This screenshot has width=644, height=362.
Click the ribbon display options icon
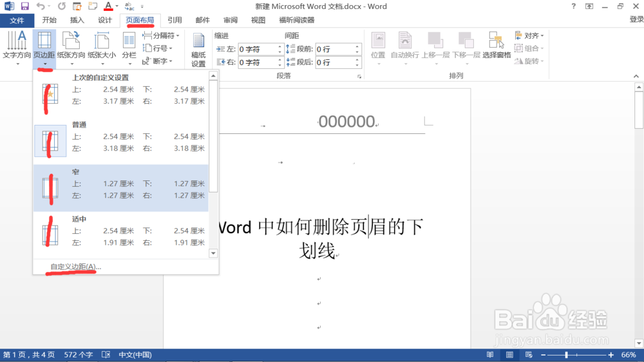pos(589,6)
